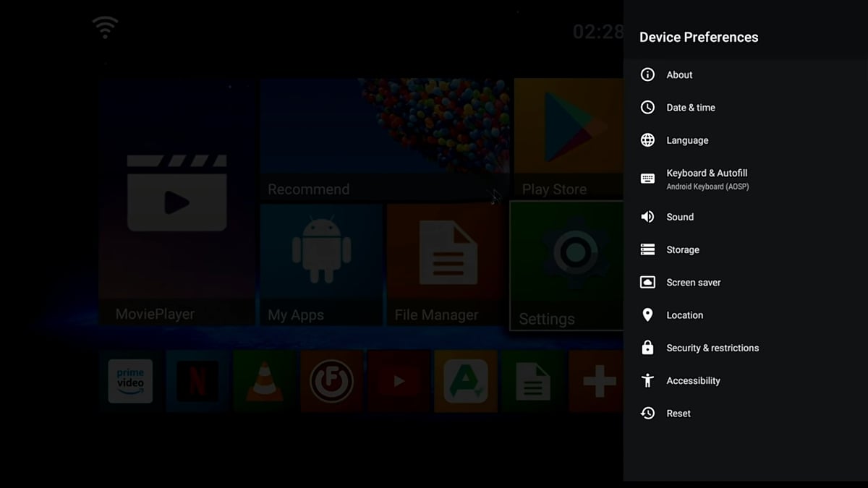Image resolution: width=868 pixels, height=488 pixels.
Task: Open the My Apps tile
Action: 321,265
